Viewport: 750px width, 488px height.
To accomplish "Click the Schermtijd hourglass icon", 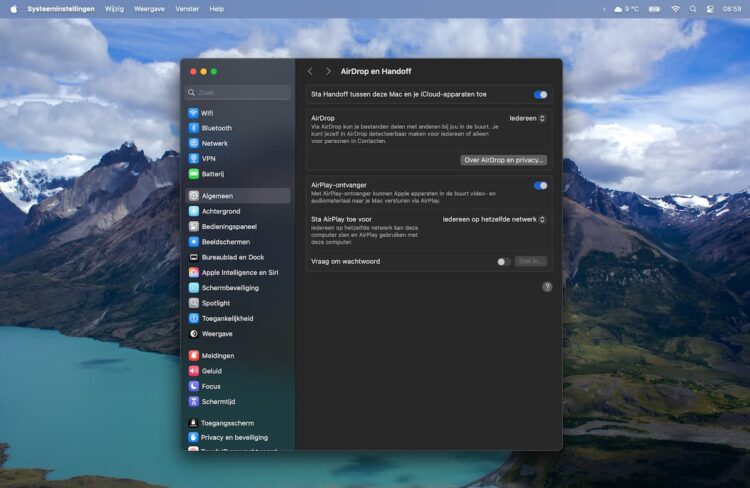I will (194, 401).
